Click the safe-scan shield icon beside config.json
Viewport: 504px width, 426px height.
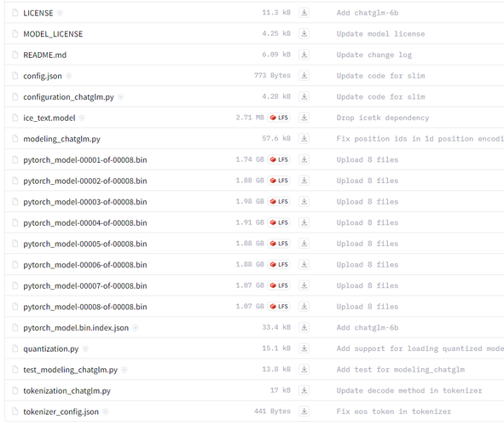click(x=68, y=76)
